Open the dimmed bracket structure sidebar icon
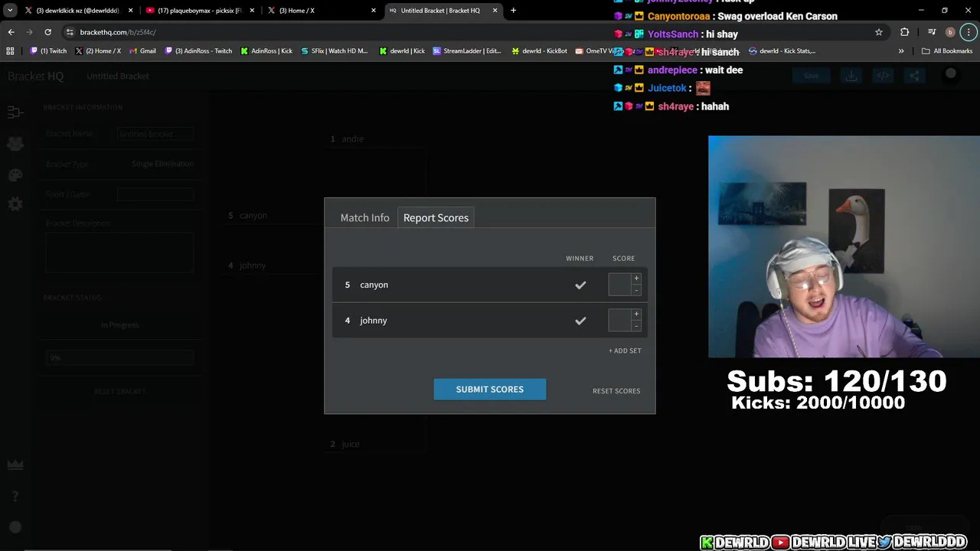This screenshot has width=980, height=551. (15, 112)
